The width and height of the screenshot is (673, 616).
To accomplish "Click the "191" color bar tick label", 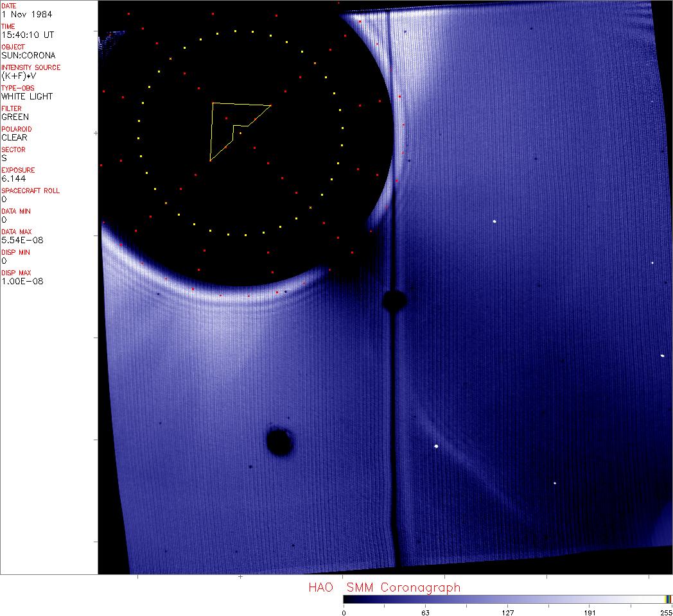I will coord(590,612).
